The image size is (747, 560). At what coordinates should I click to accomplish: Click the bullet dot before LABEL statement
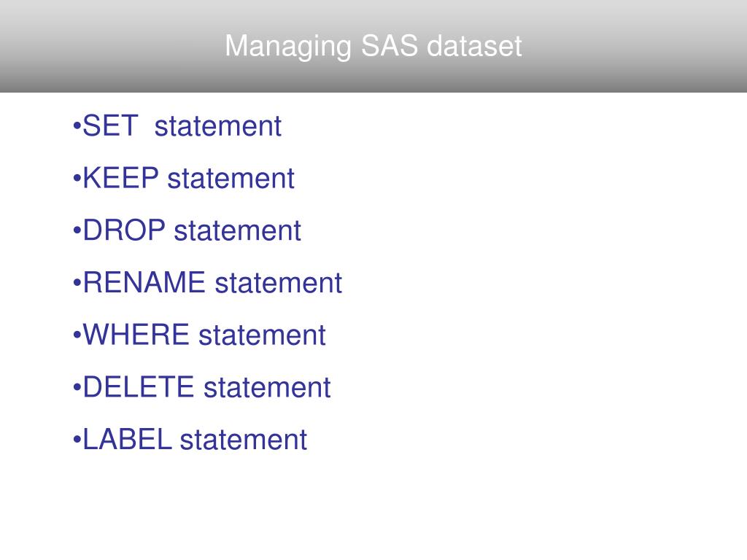coord(77,440)
